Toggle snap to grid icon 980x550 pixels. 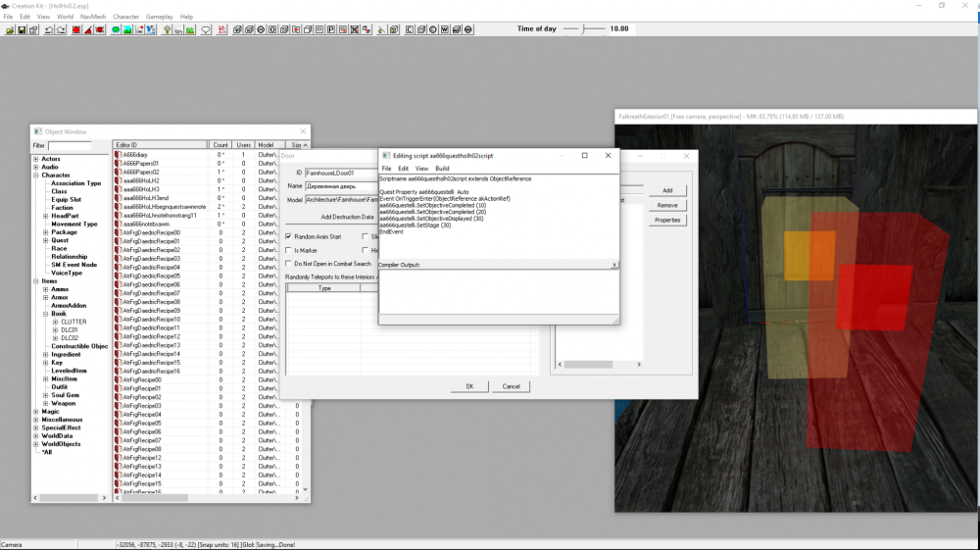point(76,29)
